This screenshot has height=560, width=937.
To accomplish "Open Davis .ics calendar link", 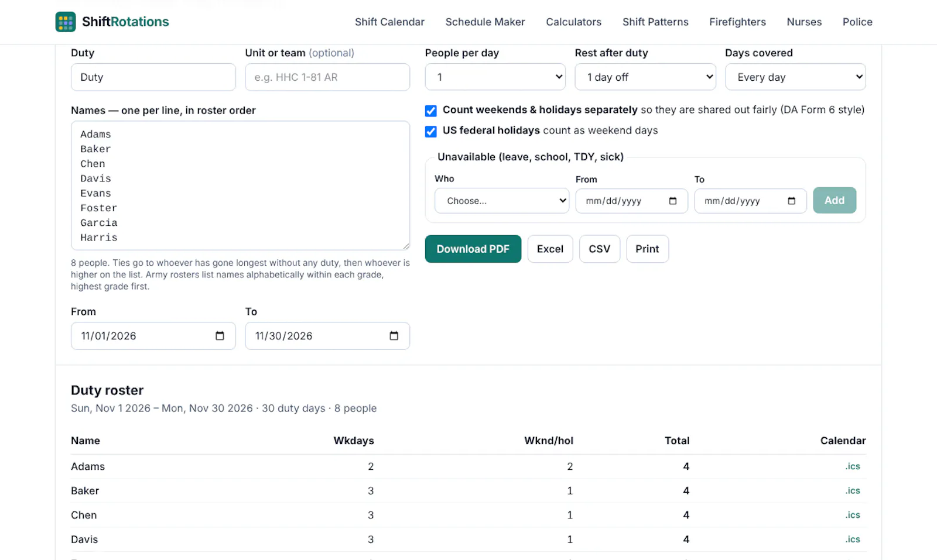I will [853, 539].
